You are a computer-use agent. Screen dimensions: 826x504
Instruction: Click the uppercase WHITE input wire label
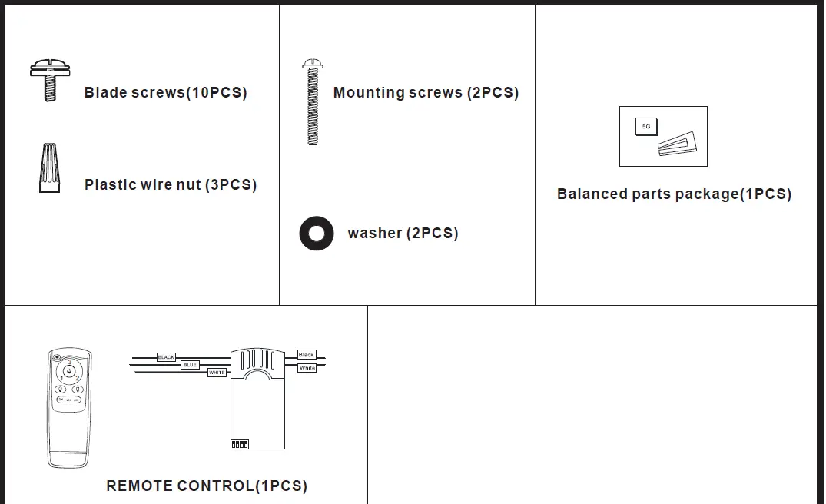(217, 373)
